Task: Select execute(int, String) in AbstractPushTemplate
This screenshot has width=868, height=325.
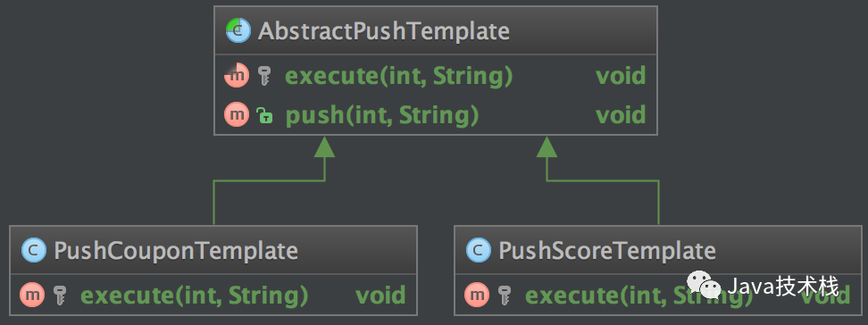Action: 398,76
